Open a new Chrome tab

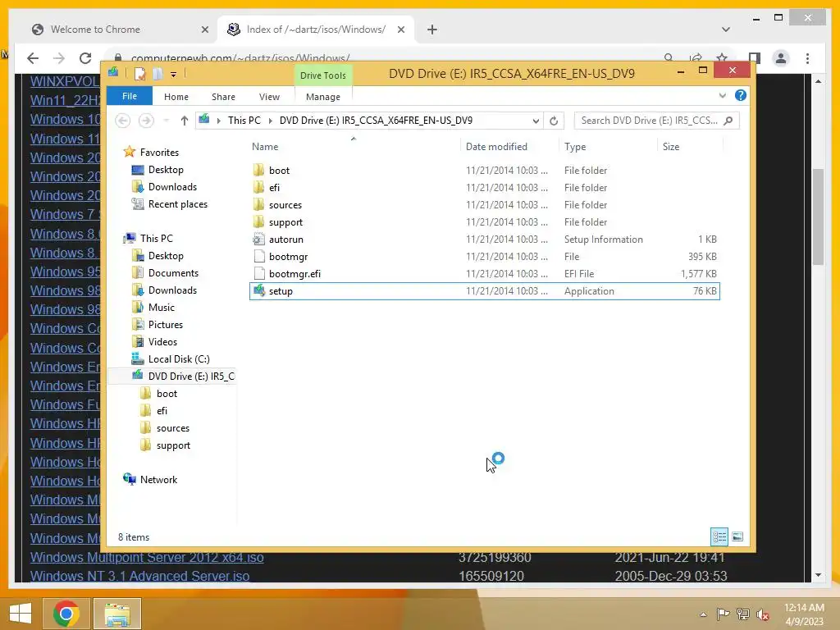432,30
